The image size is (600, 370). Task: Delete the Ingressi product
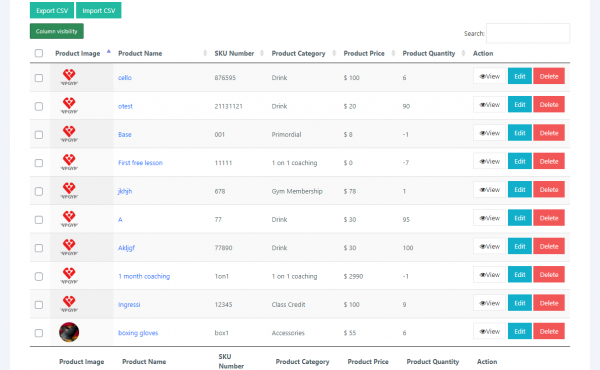pos(549,303)
